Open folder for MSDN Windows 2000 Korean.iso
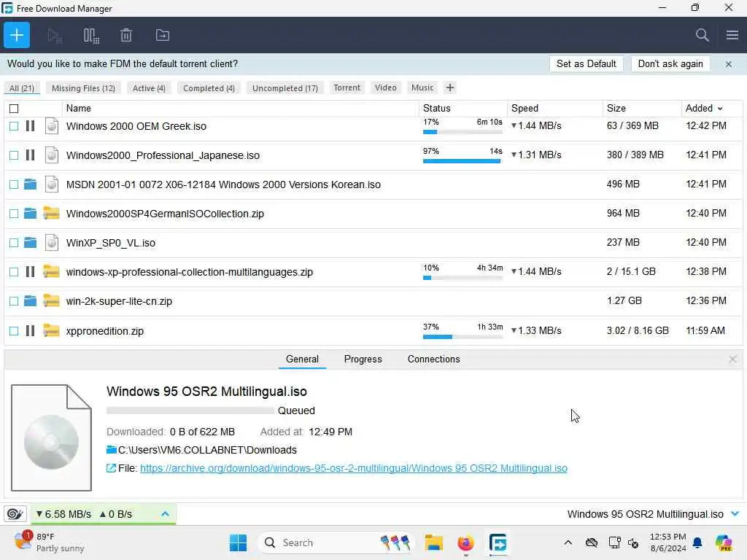Viewport: 747px width, 560px height. tap(30, 184)
